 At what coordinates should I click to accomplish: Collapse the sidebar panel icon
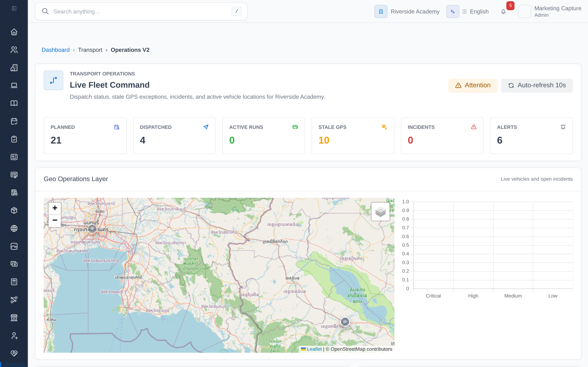coord(14,9)
